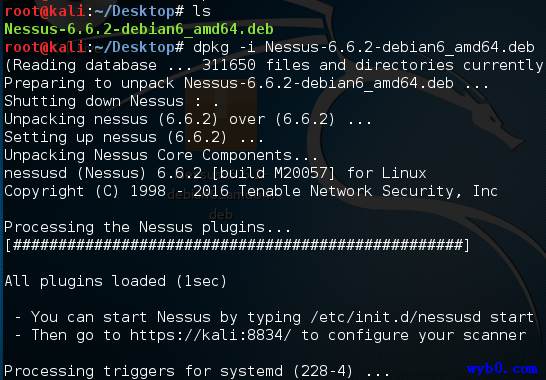Click the green Nessus-6.6.2-debian6_amd64.deb filename
This screenshot has height=380, width=546.
(x=139, y=29)
